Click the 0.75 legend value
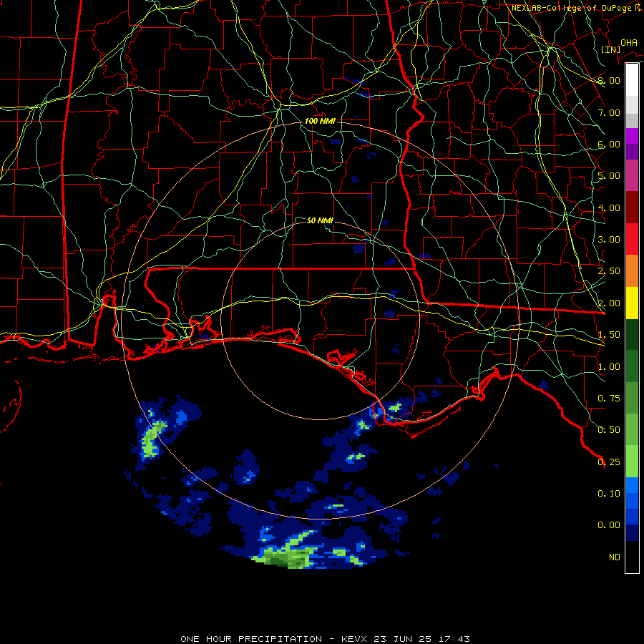 coord(609,399)
